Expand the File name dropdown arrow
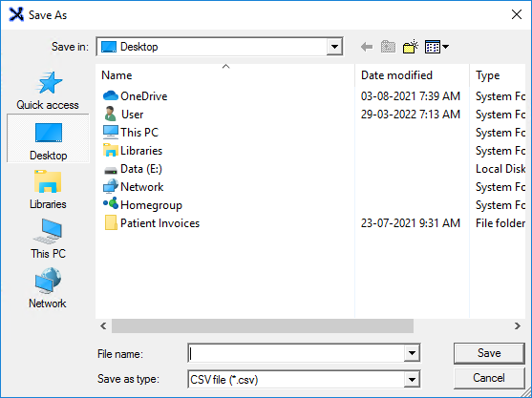The width and height of the screenshot is (532, 398). [412, 353]
